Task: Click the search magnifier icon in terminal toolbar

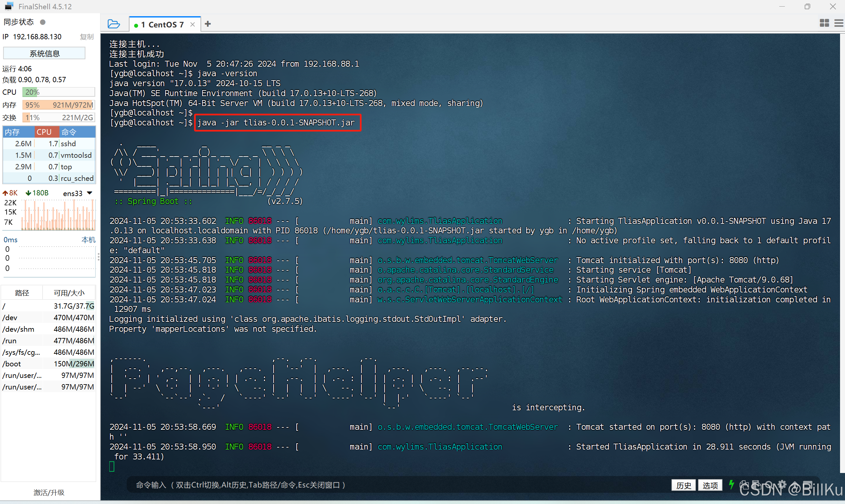Action: pyautogui.click(x=769, y=485)
